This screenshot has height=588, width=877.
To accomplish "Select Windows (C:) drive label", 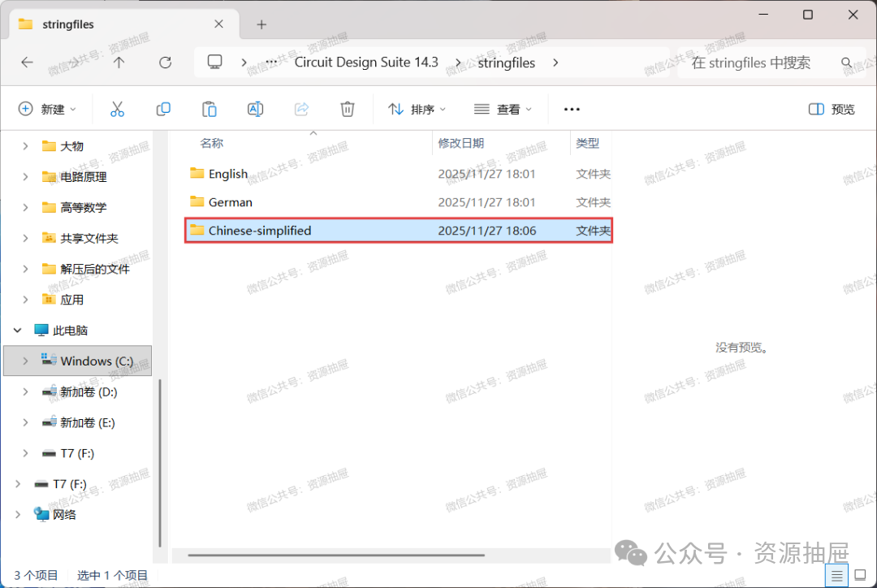I will [97, 361].
